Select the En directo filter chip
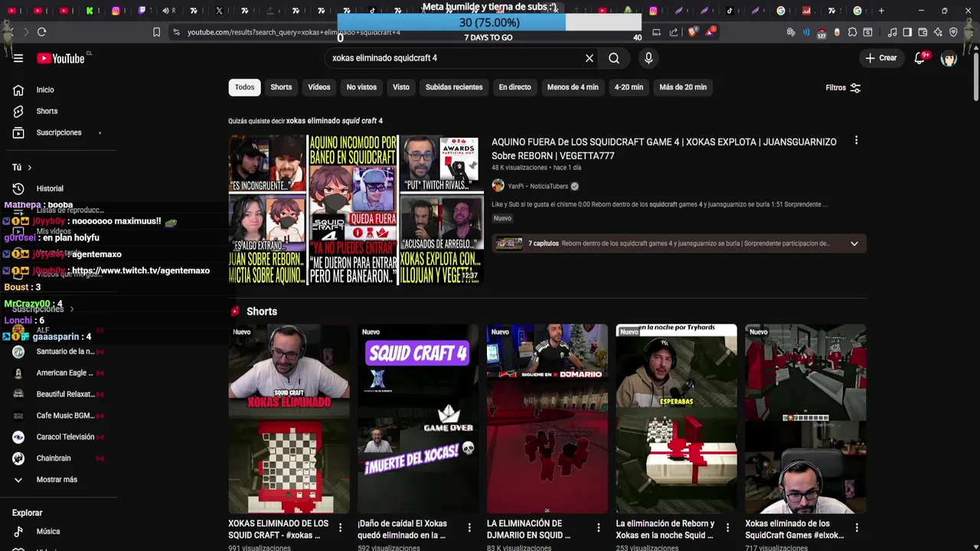 click(x=514, y=87)
